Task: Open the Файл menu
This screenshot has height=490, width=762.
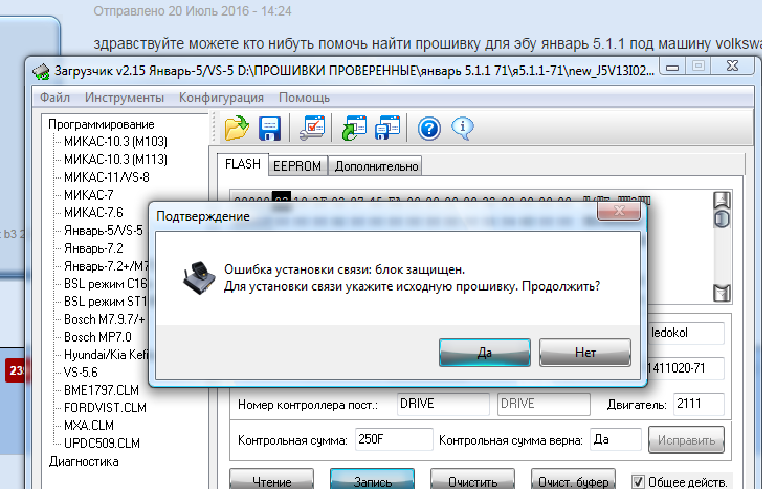Action: [x=55, y=98]
